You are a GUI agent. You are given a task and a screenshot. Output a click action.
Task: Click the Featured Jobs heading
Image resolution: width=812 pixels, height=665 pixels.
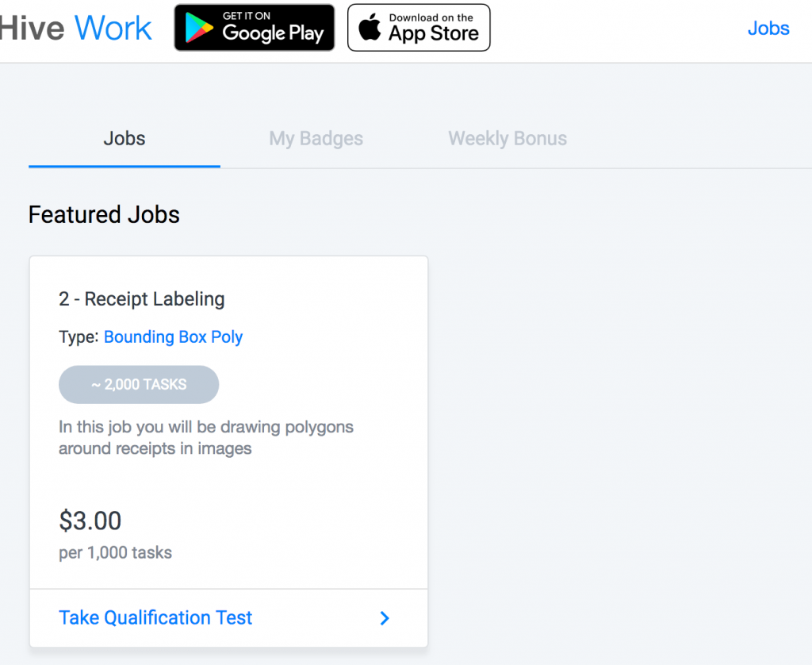tap(104, 214)
